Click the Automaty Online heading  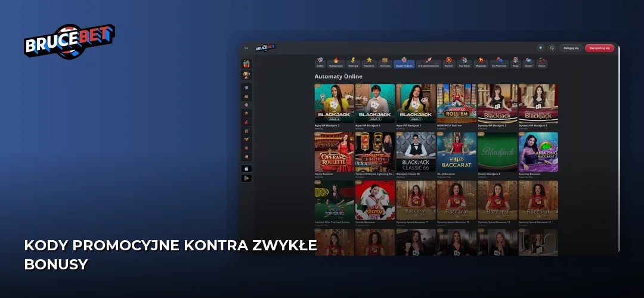pos(339,76)
